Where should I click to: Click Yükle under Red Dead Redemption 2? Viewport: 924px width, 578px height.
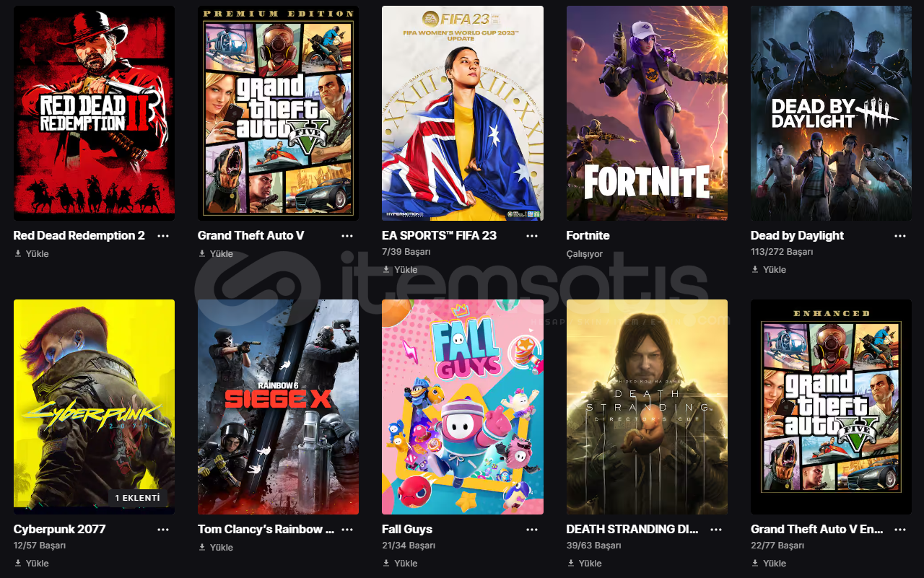click(x=32, y=254)
